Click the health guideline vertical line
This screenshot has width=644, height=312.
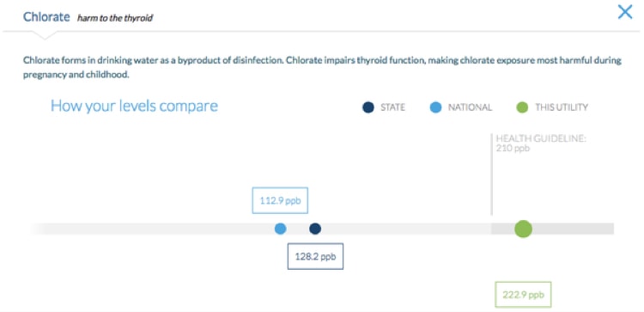click(x=491, y=174)
